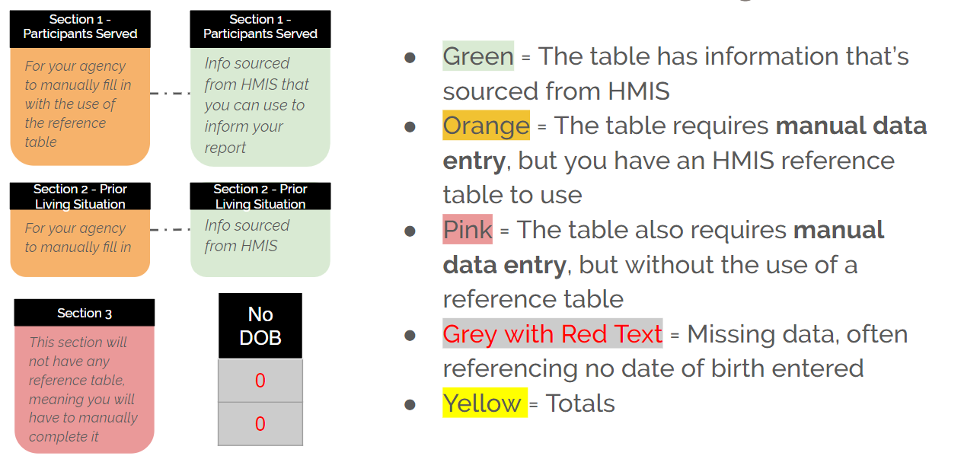
Task: Click the Pink highlighted legend word
Action: coord(468,229)
